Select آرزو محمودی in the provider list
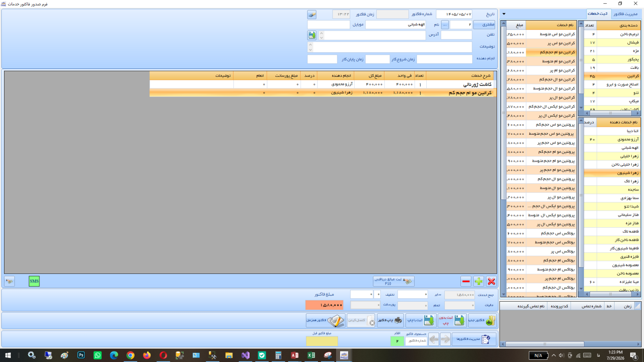This screenshot has height=362, width=644. pos(612,139)
